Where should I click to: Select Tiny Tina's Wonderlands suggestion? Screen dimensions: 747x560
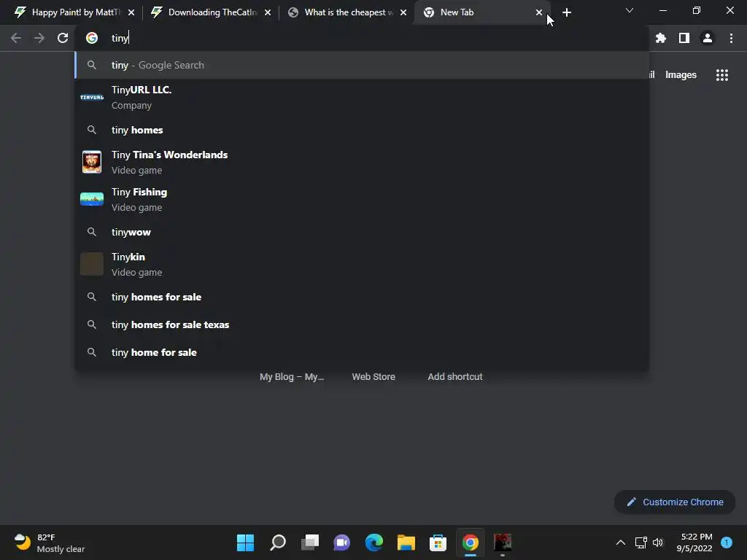click(362, 163)
